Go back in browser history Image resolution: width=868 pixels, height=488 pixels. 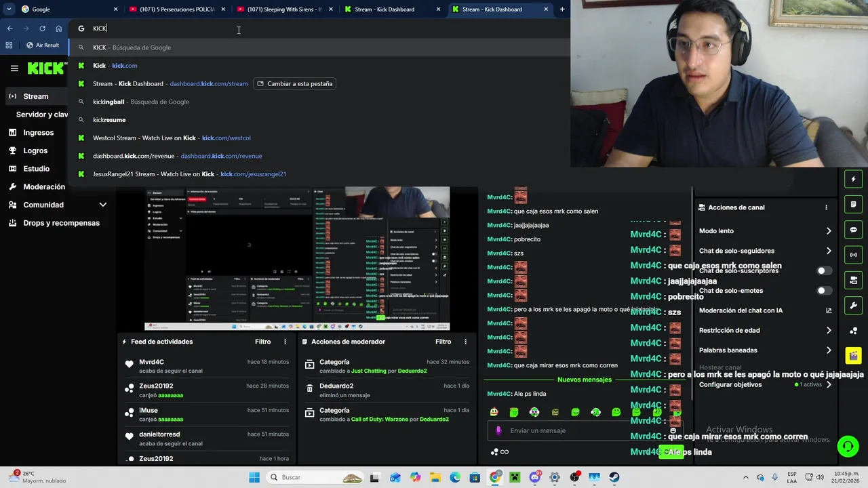9,28
